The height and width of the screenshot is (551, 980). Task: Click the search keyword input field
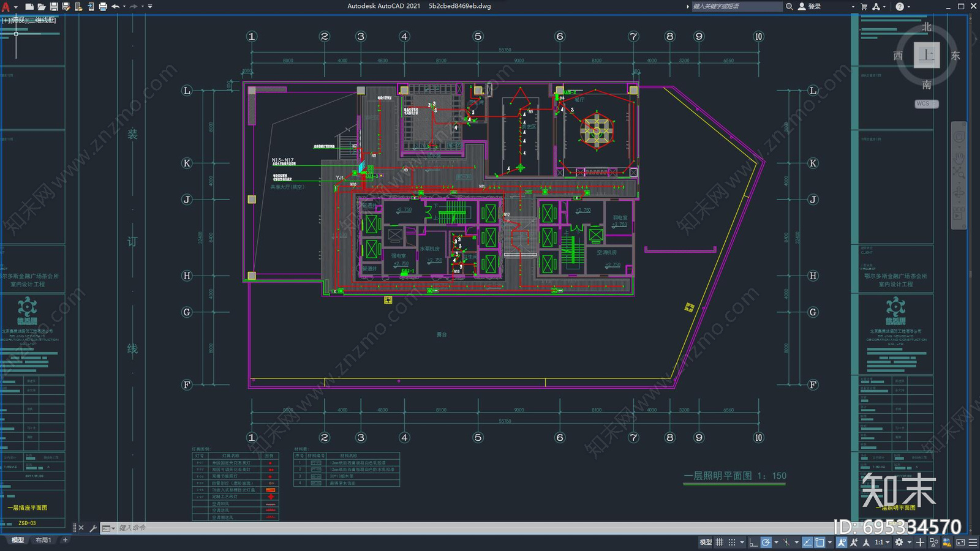click(737, 7)
